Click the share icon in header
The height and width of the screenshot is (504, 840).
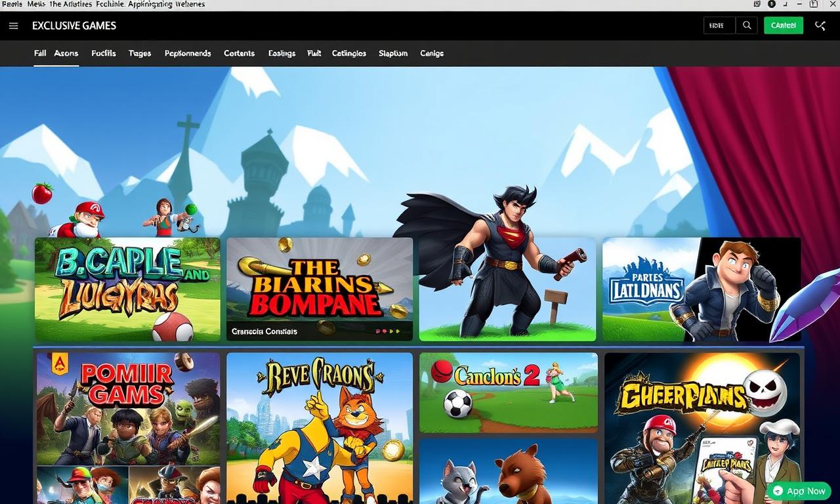tap(820, 26)
